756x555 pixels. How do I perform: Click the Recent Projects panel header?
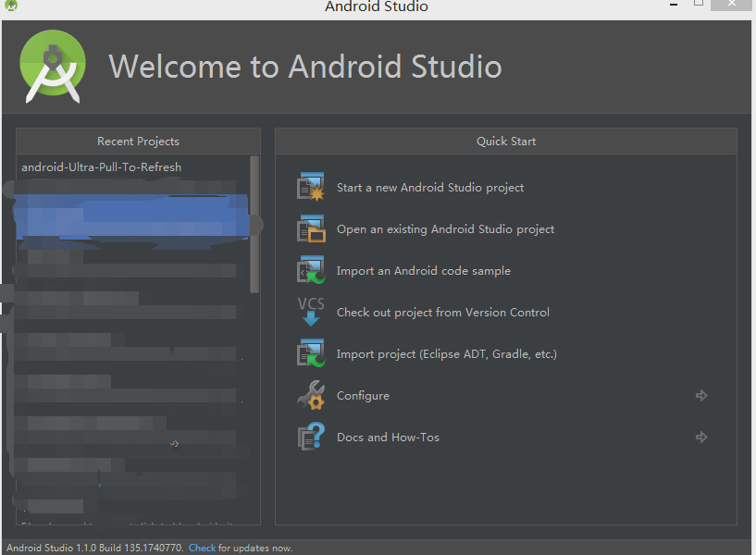click(x=139, y=142)
